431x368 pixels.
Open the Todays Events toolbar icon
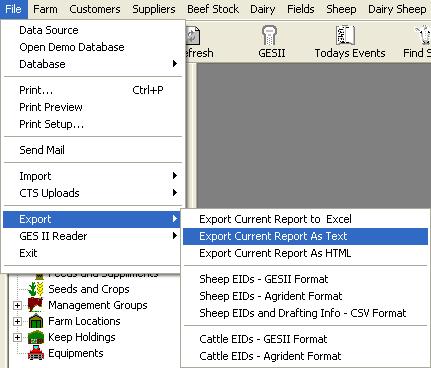tap(345, 35)
